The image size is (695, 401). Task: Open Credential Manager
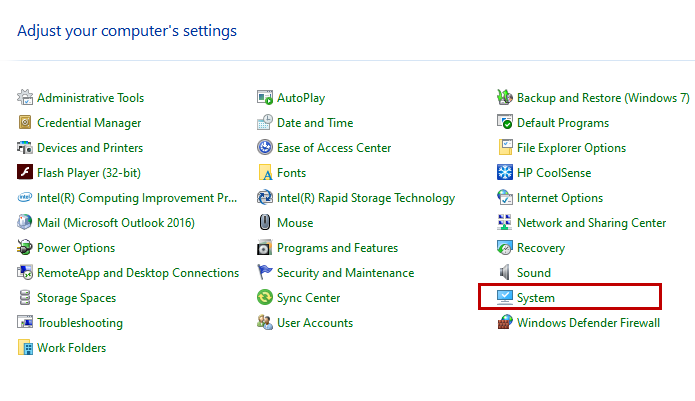pos(88,123)
